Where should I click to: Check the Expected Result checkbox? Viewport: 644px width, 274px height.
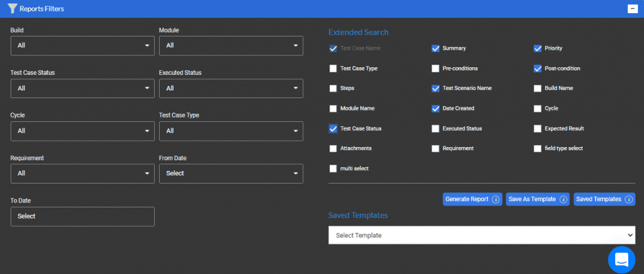click(538, 129)
